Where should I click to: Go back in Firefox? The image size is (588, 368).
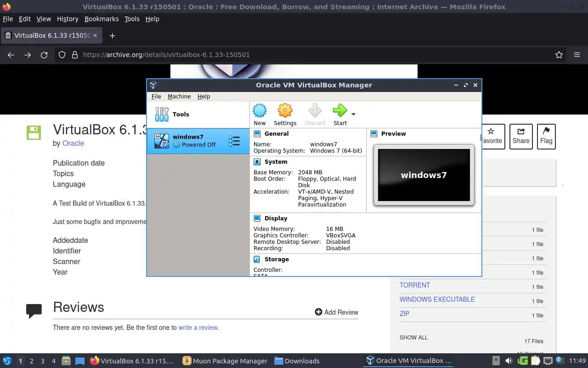pyautogui.click(x=11, y=55)
